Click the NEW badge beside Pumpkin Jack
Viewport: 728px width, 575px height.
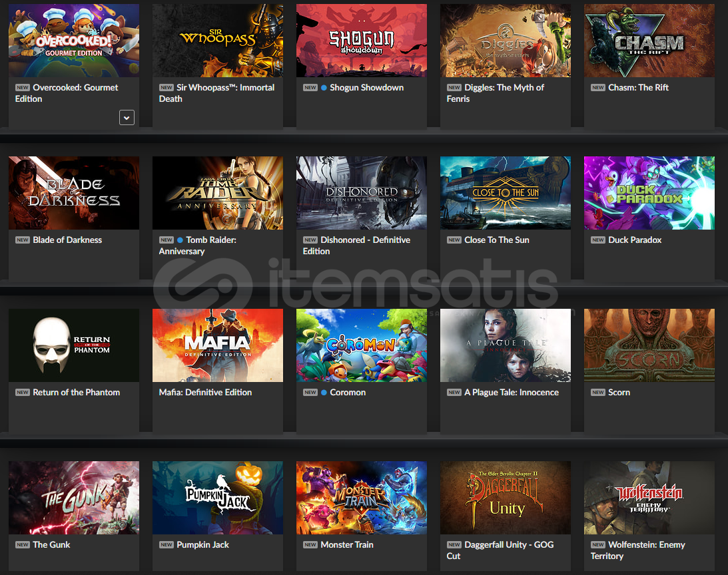click(167, 545)
